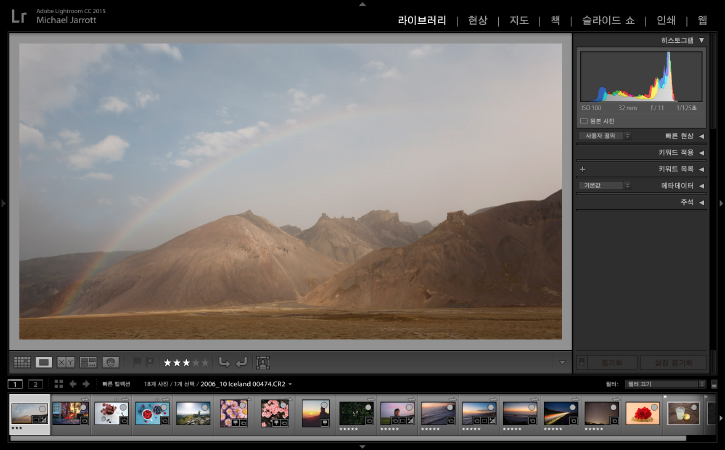
Task: Expand the 메타데이터 panel
Action: click(x=701, y=186)
